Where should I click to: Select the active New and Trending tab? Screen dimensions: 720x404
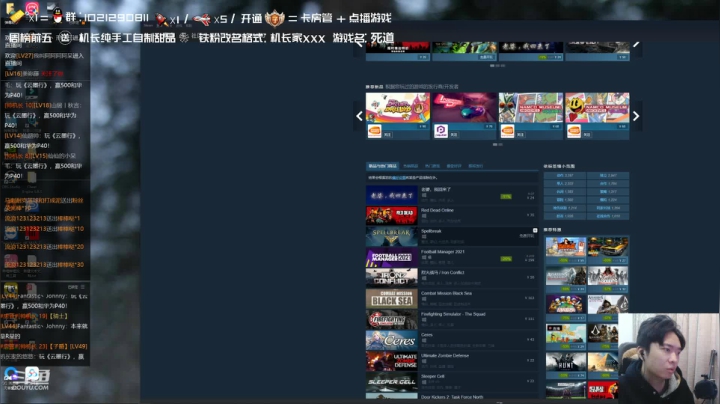(x=382, y=166)
